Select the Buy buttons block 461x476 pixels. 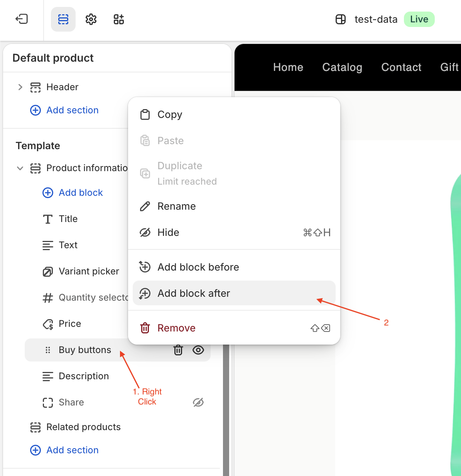(x=118, y=350)
